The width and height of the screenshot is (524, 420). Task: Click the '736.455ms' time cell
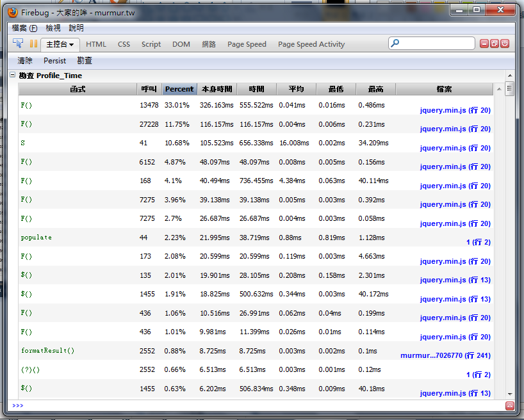256,181
